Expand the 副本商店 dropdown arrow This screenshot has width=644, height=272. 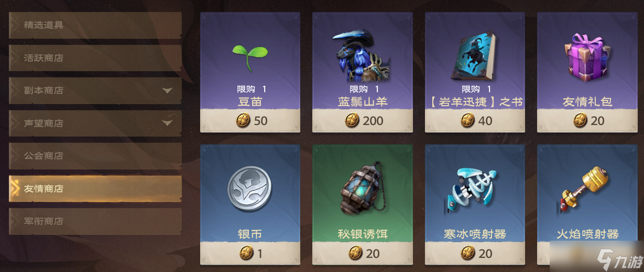pyautogui.click(x=167, y=90)
